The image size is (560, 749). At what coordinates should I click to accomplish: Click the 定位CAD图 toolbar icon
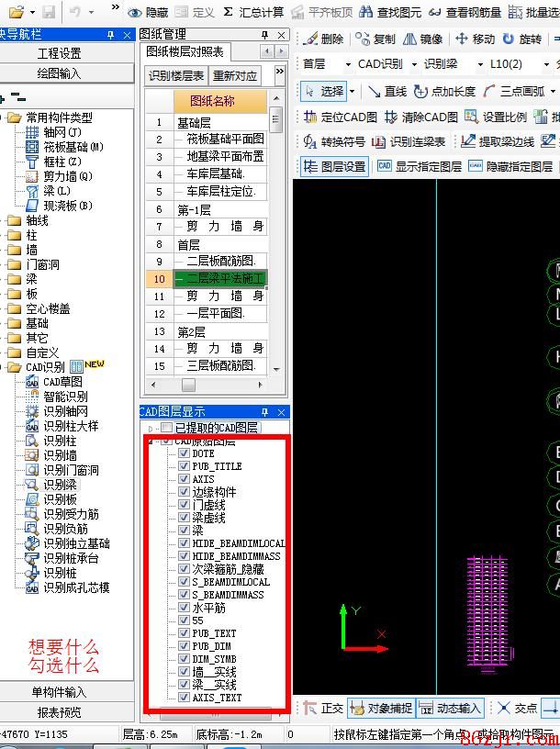pos(310,117)
